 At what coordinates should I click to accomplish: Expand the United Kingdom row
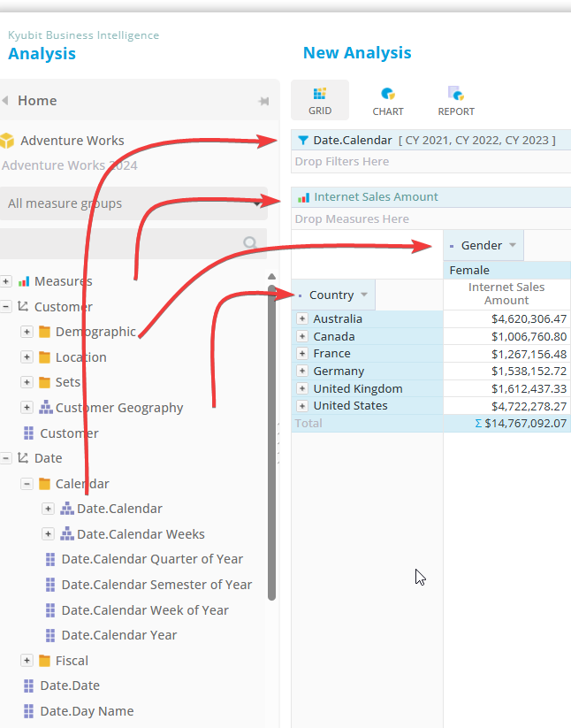pyautogui.click(x=302, y=388)
